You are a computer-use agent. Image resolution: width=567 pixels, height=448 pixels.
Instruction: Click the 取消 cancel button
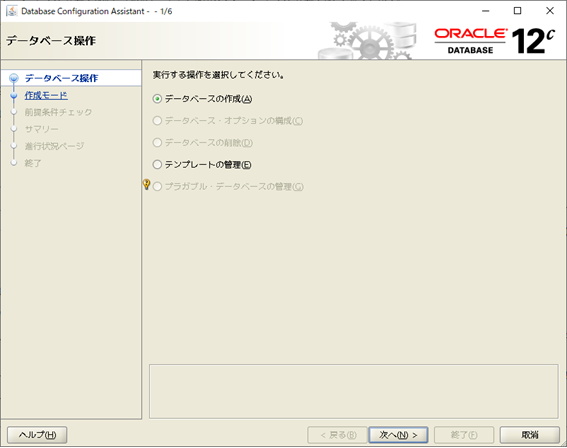pyautogui.click(x=530, y=435)
